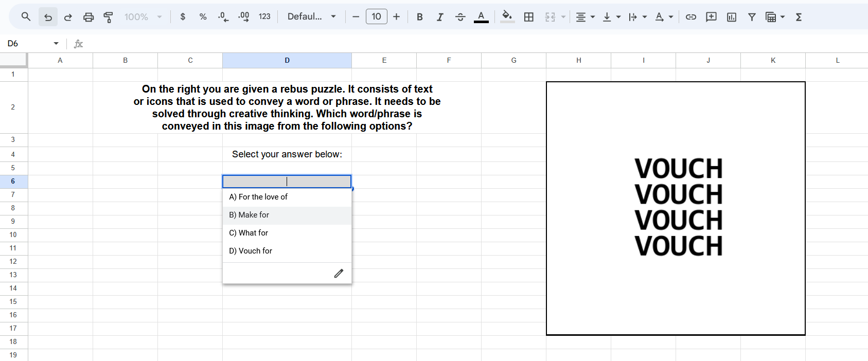The width and height of the screenshot is (868, 361).
Task: Click the insert link icon
Action: coord(690,17)
